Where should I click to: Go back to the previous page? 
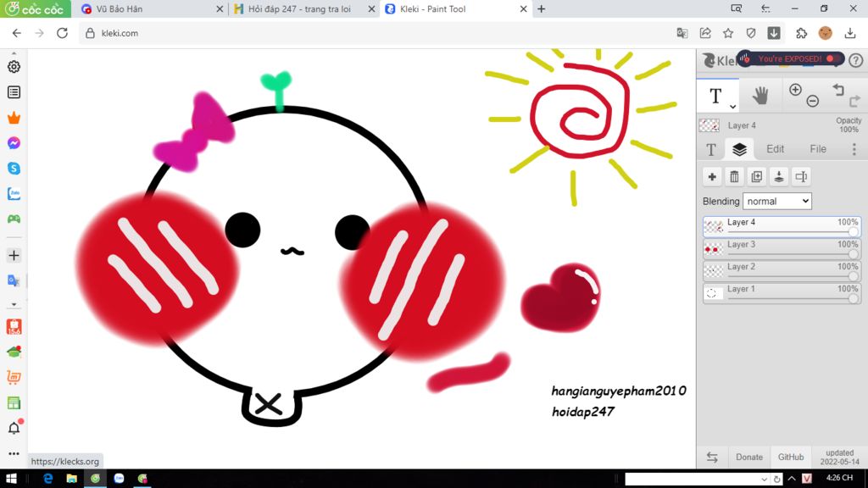coord(17,33)
